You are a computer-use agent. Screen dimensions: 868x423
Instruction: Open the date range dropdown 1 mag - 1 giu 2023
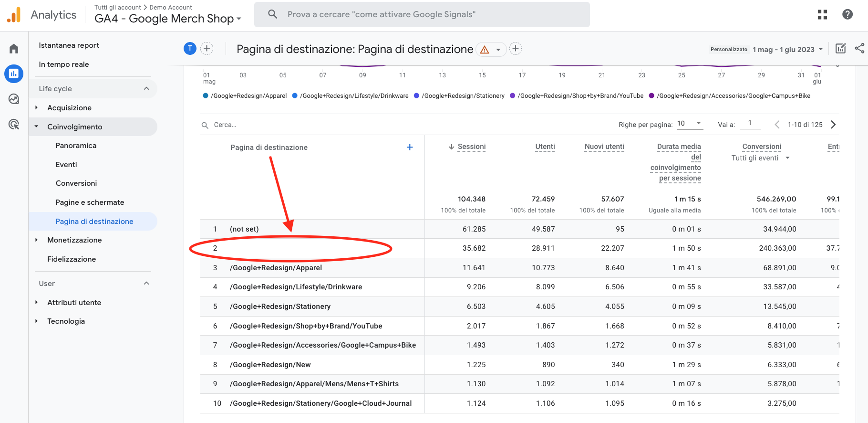tap(788, 50)
